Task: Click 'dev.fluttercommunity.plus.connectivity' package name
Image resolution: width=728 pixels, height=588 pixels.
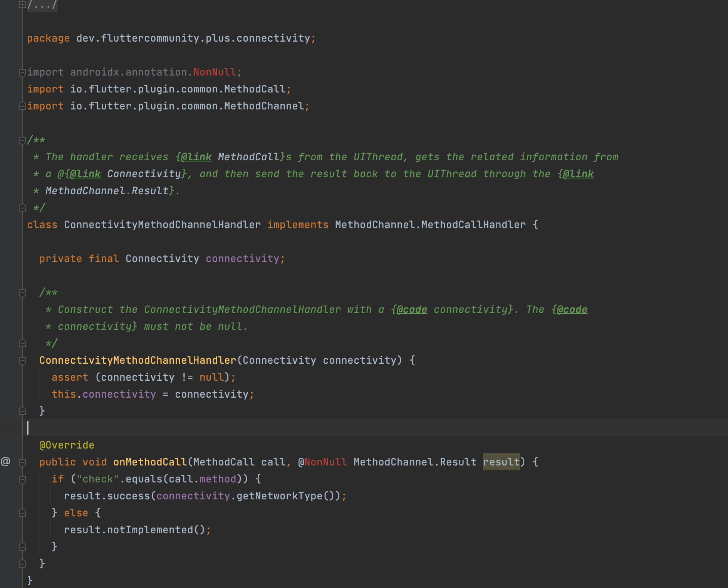Action: click(x=193, y=38)
